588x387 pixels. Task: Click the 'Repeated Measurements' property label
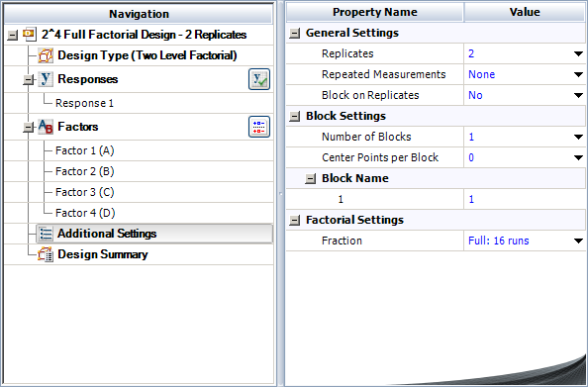[384, 74]
